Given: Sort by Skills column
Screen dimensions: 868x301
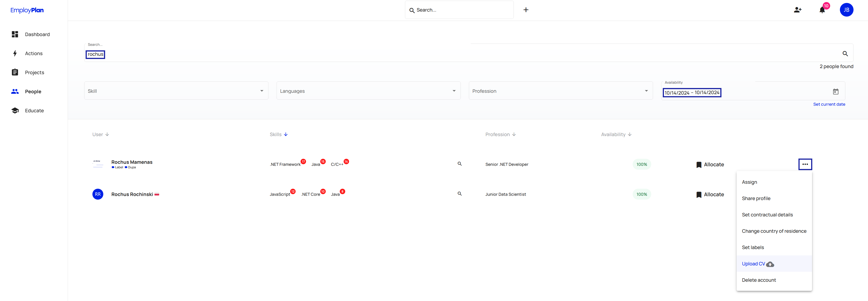Looking at the screenshot, I should pyautogui.click(x=279, y=134).
